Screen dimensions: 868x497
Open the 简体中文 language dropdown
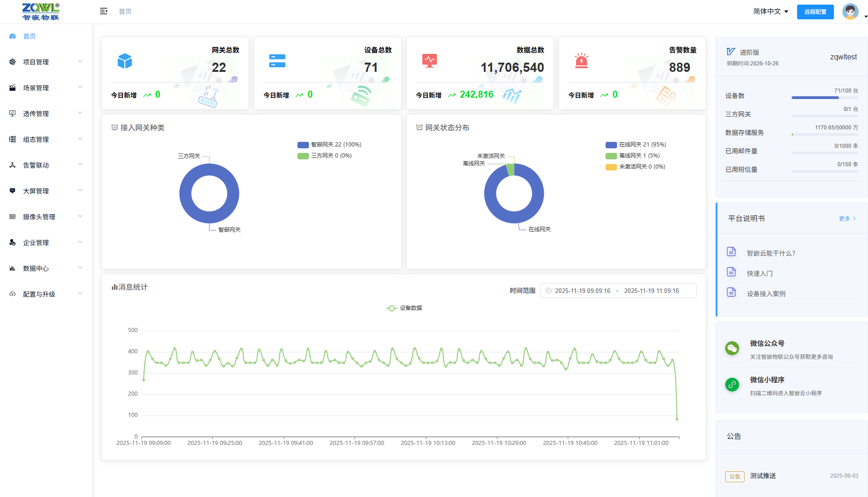pos(770,12)
